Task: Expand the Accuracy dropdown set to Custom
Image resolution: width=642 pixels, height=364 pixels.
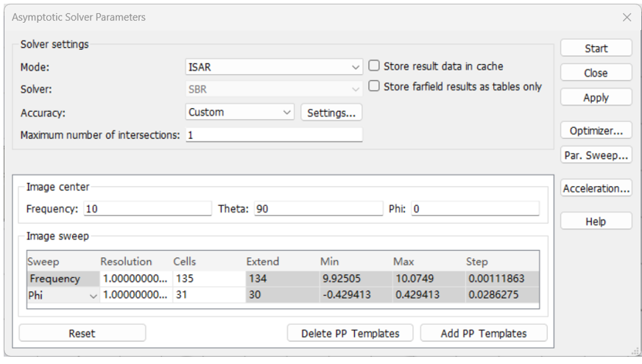Action: pos(240,113)
